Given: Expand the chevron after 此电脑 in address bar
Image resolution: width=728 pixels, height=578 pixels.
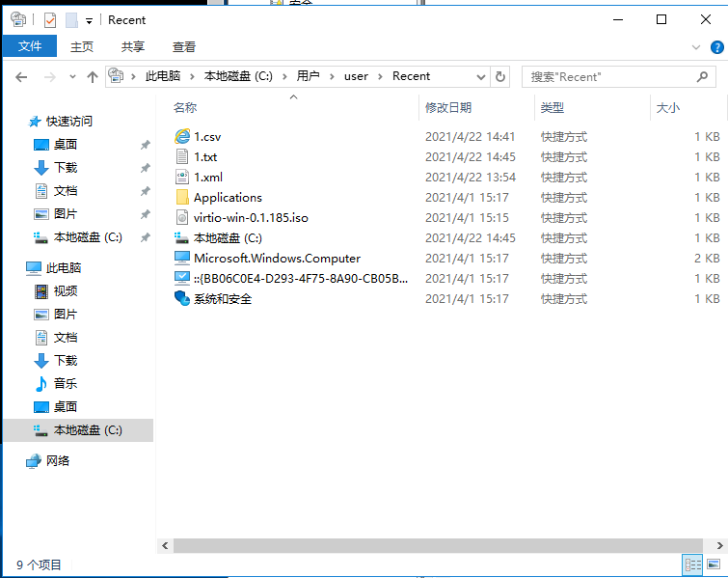Looking at the screenshot, I should pos(192,76).
